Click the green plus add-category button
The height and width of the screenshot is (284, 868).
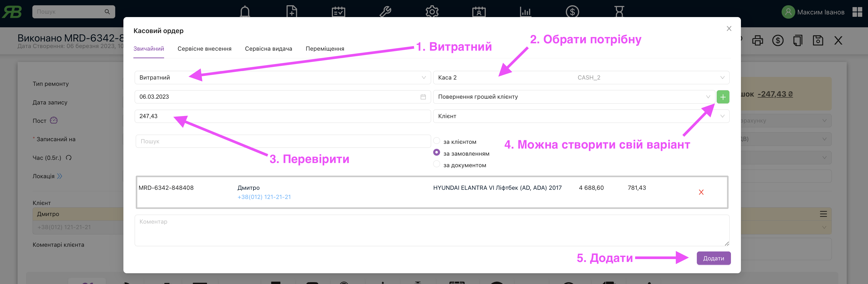tap(723, 97)
